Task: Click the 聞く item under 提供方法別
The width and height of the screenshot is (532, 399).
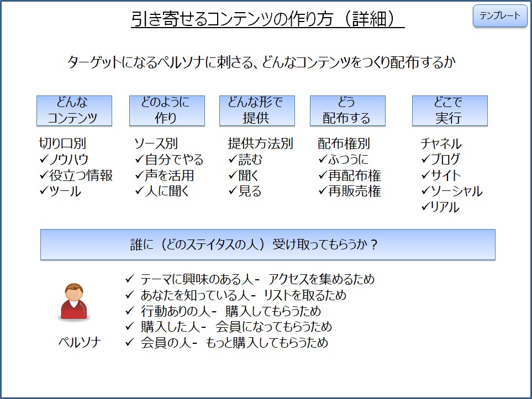Action: [243, 175]
